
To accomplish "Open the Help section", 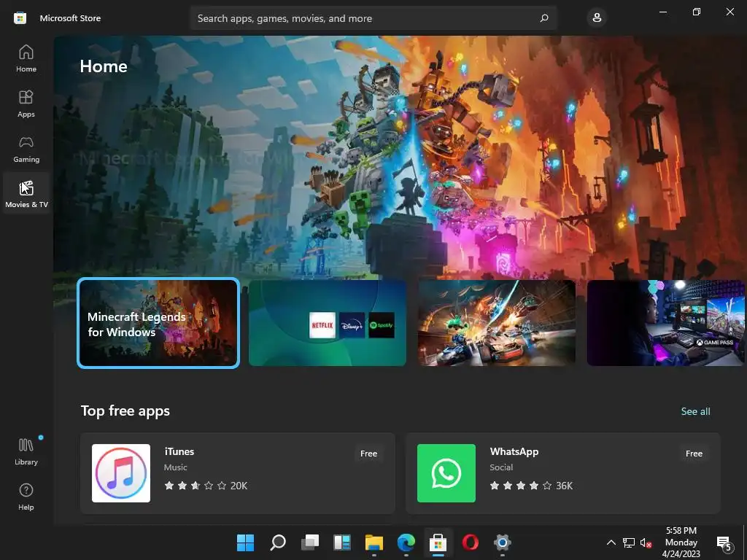I will (x=26, y=497).
